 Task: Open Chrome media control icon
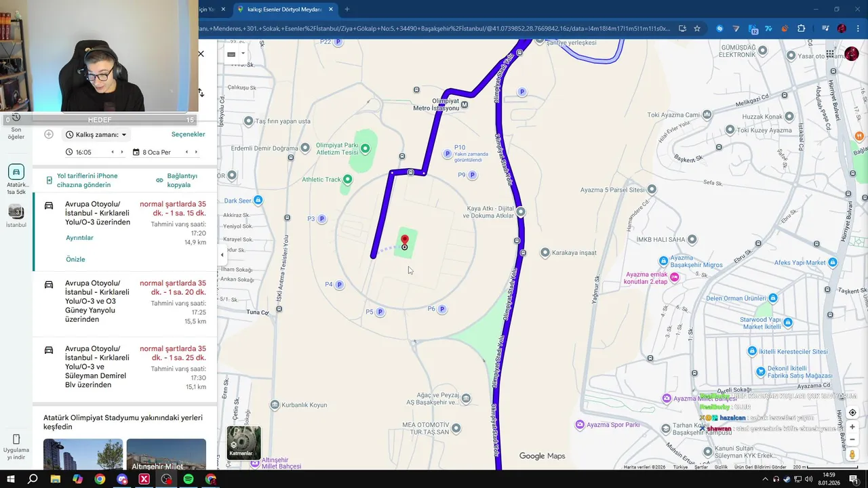click(x=825, y=28)
